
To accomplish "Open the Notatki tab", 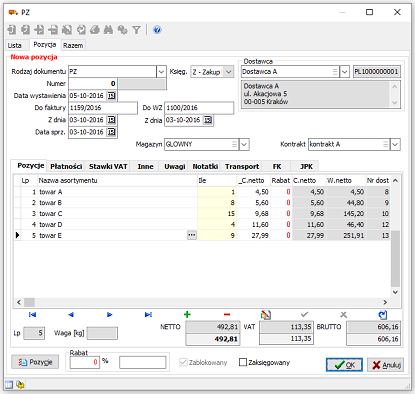I will click(205, 166).
